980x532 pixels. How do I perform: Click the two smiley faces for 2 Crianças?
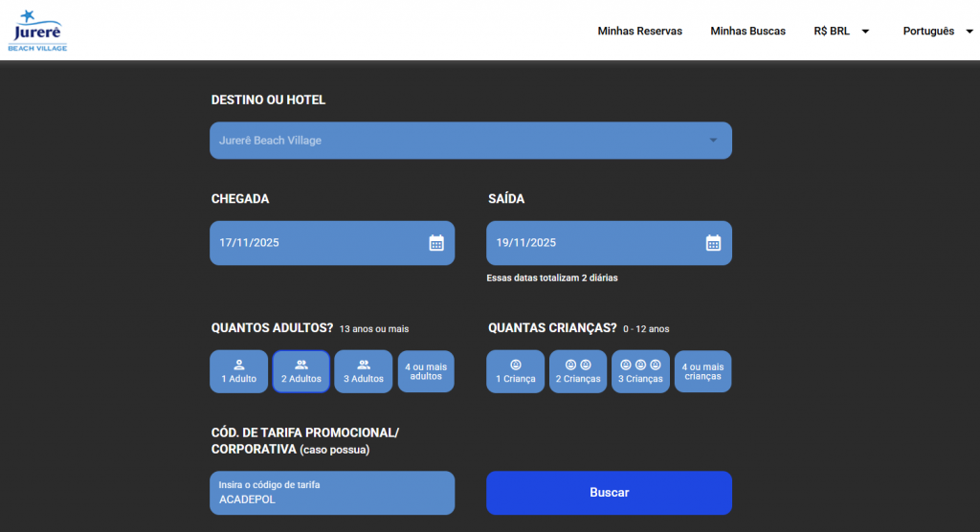[x=578, y=365]
